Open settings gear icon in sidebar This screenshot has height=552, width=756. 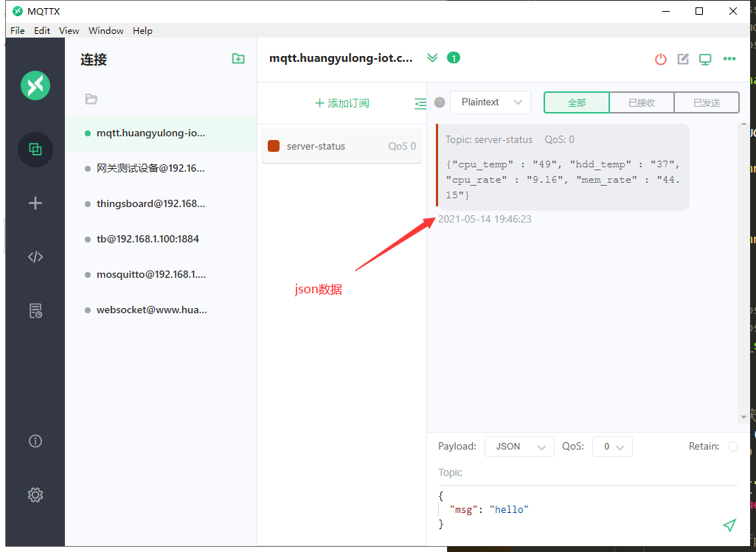coord(35,495)
